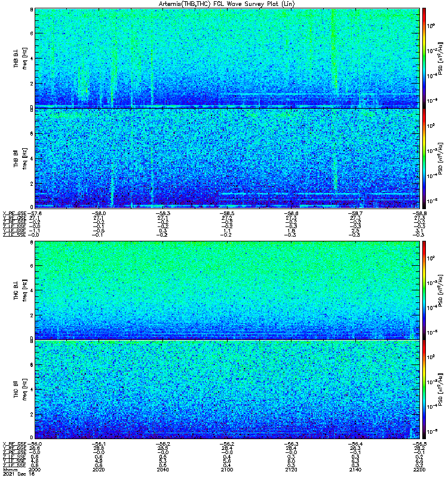Click the 2000 time tick label
The image size is (448, 478).
[x=34, y=470]
